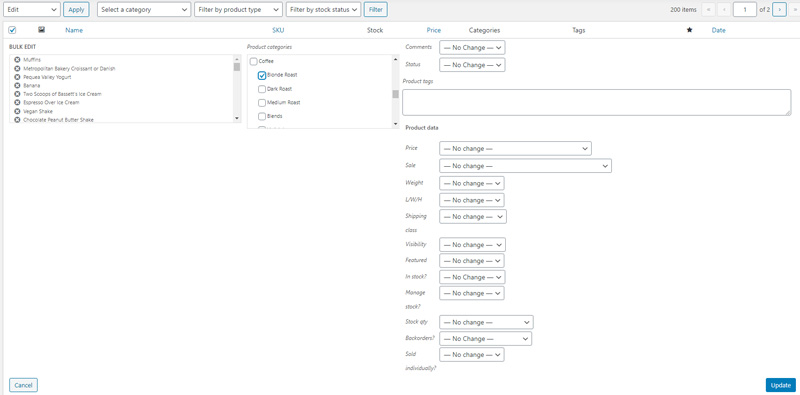The width and height of the screenshot is (800, 395).
Task: Sort products by the Name column
Action: [74, 30]
